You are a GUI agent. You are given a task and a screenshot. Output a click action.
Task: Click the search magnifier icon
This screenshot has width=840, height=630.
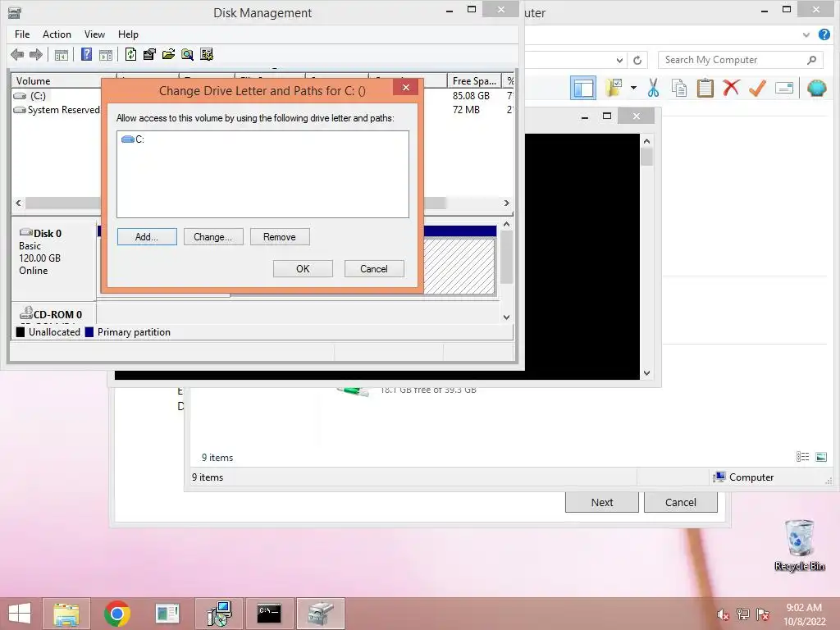coord(811,60)
